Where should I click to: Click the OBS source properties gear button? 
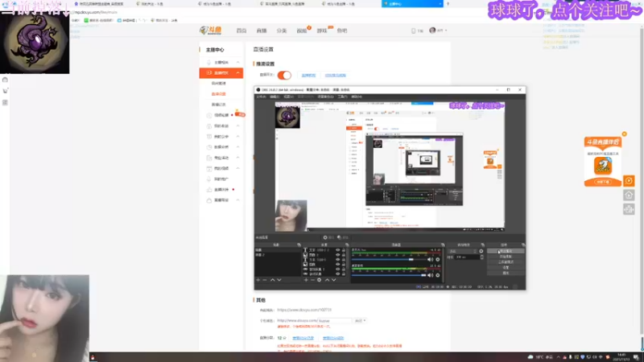328,237
